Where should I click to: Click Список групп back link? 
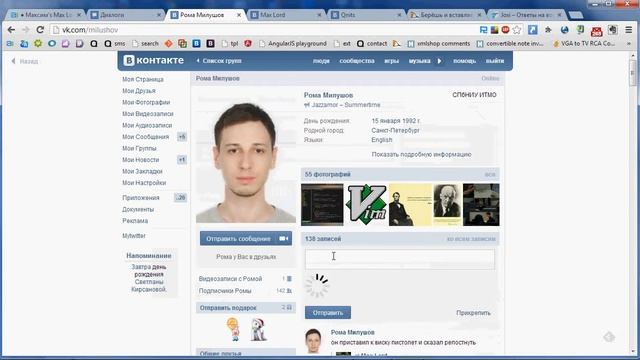(219, 61)
